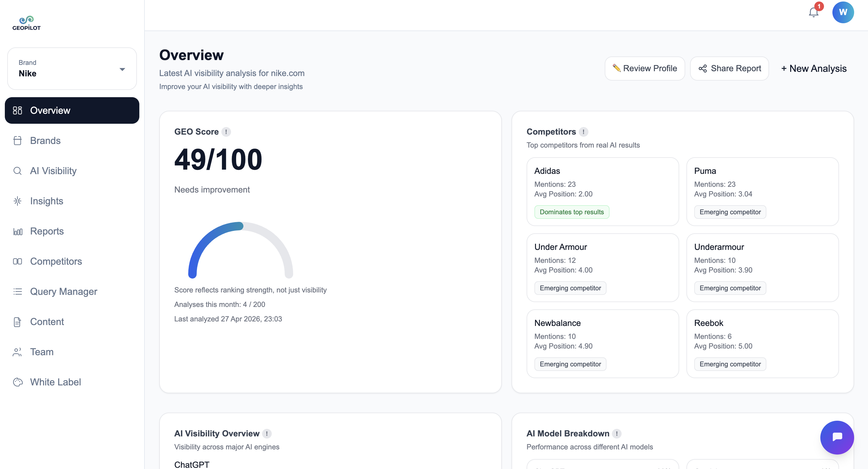Viewport: 868px width, 469px height.
Task: Click 'Top competitors from real AI results'
Action: click(x=583, y=145)
